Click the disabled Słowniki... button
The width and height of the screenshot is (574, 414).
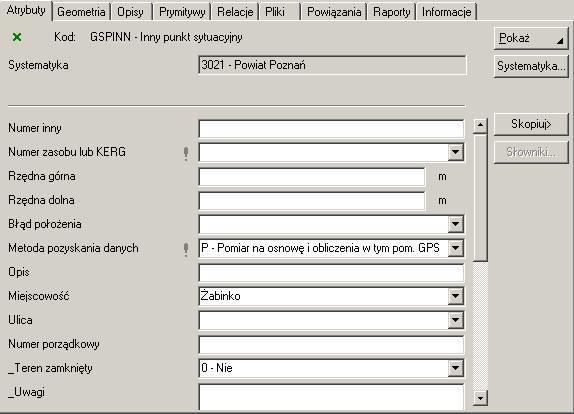tap(531, 152)
